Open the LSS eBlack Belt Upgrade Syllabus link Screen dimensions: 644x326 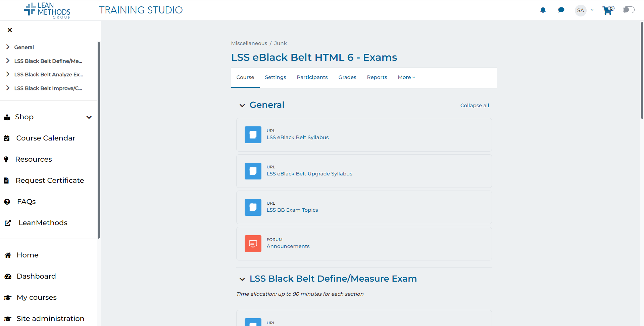pyautogui.click(x=309, y=174)
